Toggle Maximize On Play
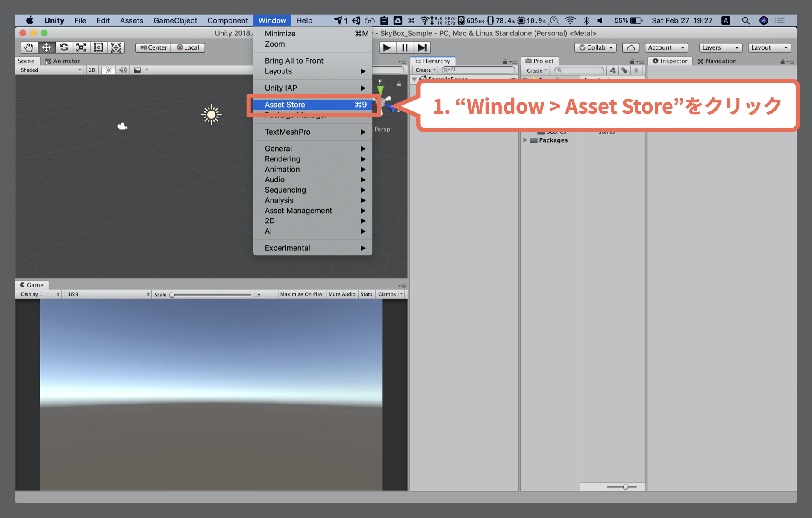 301,294
